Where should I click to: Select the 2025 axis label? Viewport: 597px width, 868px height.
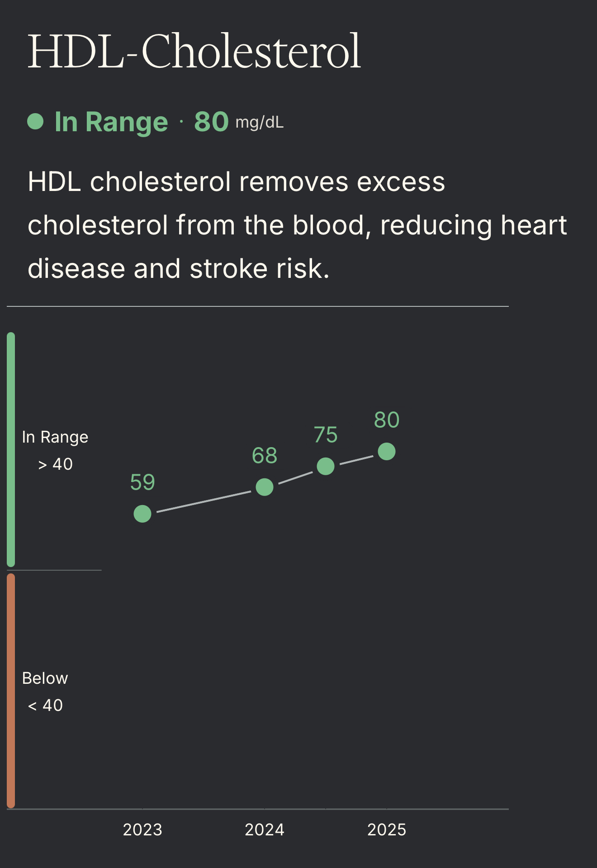[387, 830]
